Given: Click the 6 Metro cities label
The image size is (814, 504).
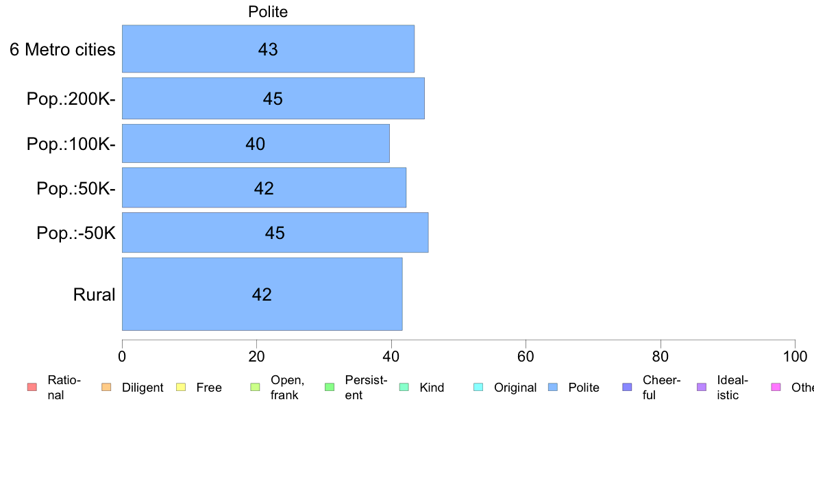Looking at the screenshot, I should (62, 49).
